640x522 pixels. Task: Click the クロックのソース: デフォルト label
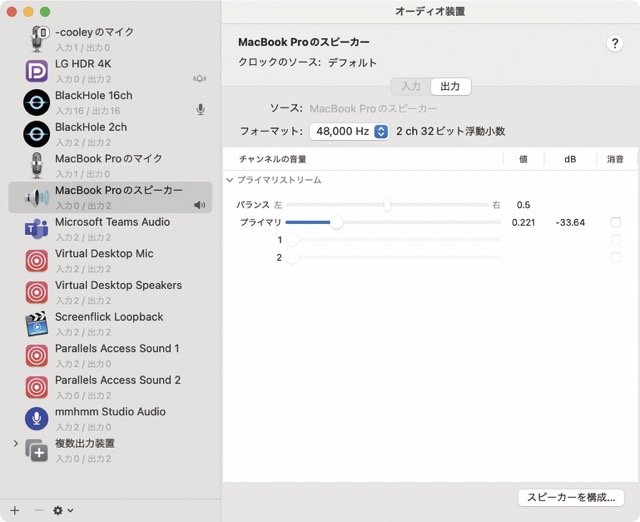coord(307,62)
